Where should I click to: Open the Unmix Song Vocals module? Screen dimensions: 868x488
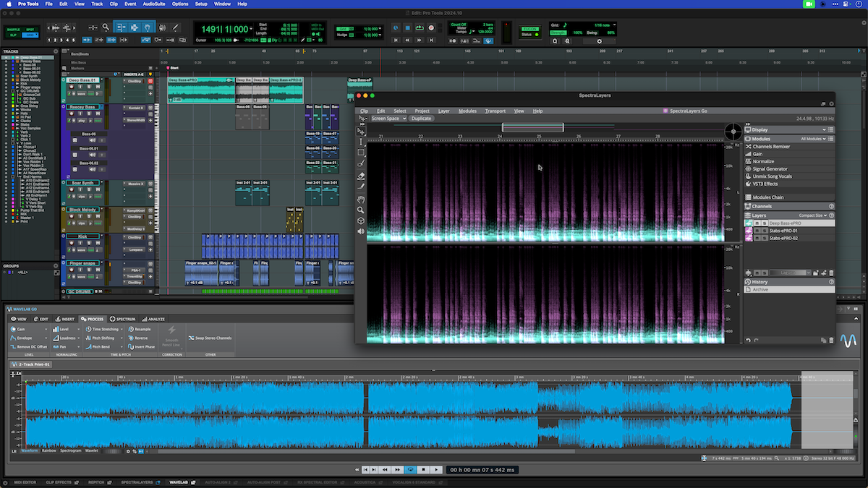pos(770,176)
